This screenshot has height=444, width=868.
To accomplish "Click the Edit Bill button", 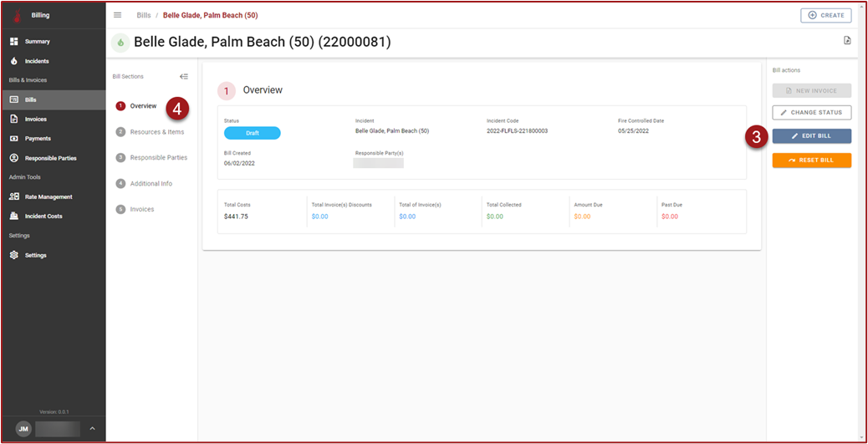I will 811,135.
